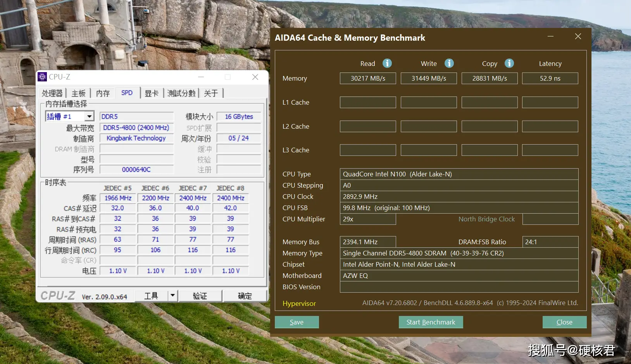Click the Close button in AIDA64
This screenshot has height=364, width=631.
[564, 322]
